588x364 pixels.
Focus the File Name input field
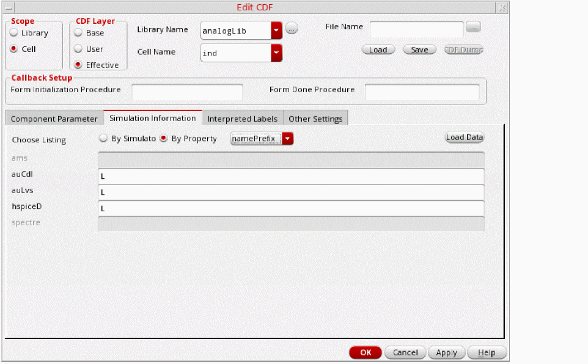(x=416, y=29)
